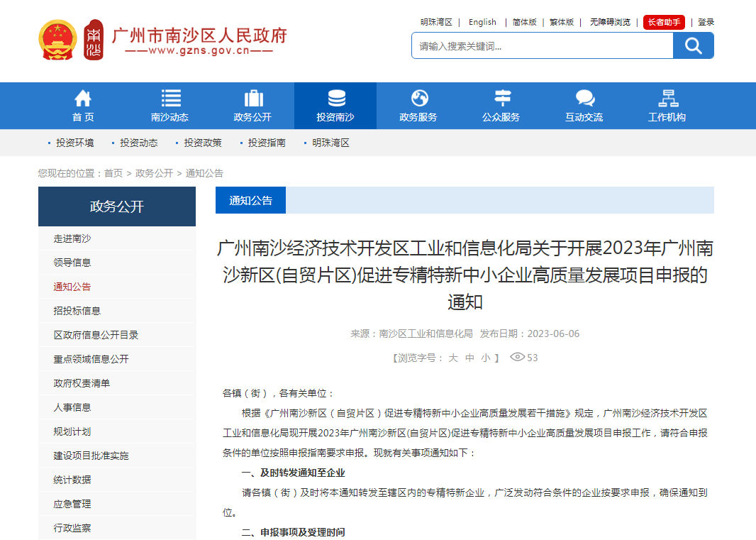Click the database icon above 投资南沙
The height and width of the screenshot is (540, 756).
coord(337,98)
